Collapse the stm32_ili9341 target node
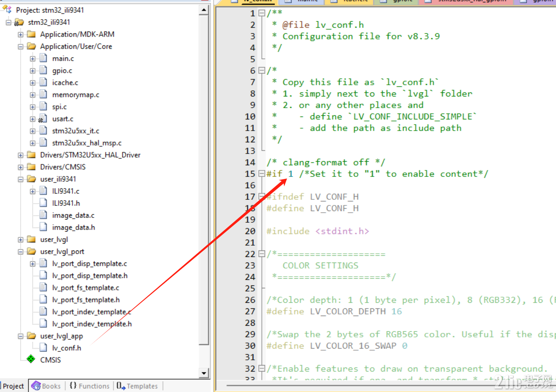Viewport: 556px width, 392px height. point(8,23)
